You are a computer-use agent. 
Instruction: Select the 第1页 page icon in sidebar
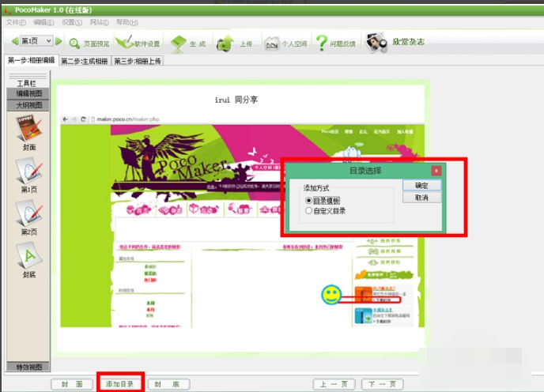pos(28,171)
